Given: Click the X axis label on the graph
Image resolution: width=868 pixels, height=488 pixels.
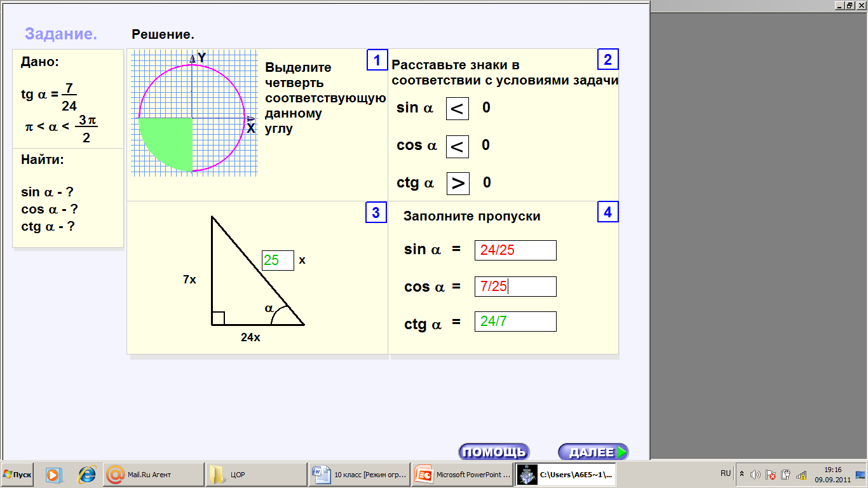Looking at the screenshot, I should coord(251,129).
